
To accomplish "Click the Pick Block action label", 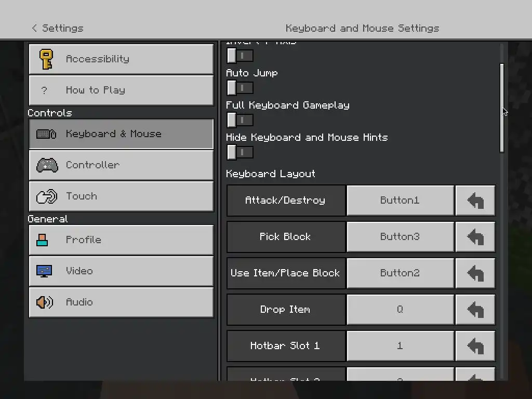I will pos(285,237).
